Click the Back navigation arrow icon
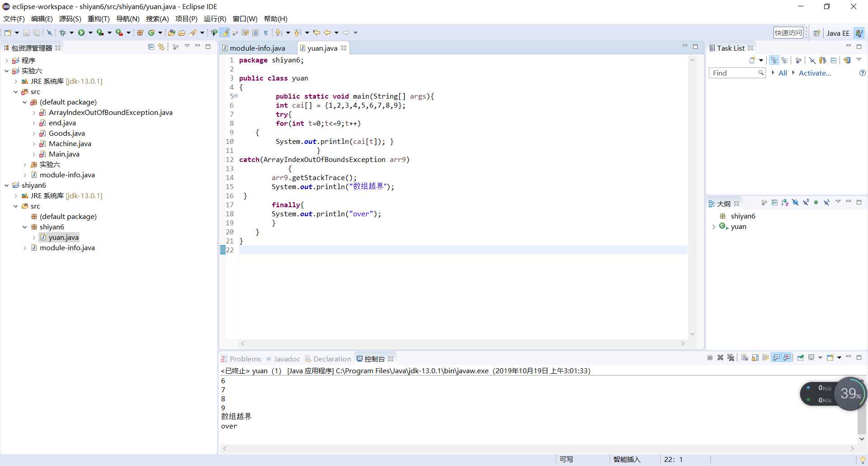This screenshot has width=868, height=466. [x=327, y=33]
